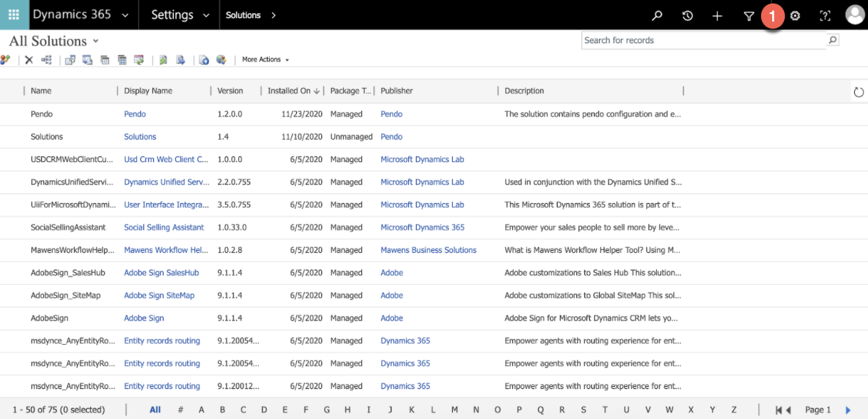Screen dimensions: 868x419
Task: Open the Social Selling Assistant link
Action: tap(164, 228)
